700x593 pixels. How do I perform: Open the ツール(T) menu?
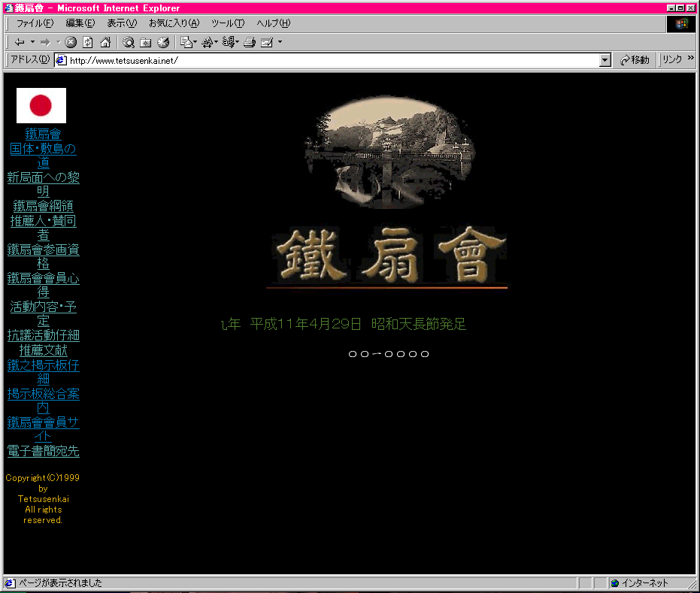(x=227, y=23)
